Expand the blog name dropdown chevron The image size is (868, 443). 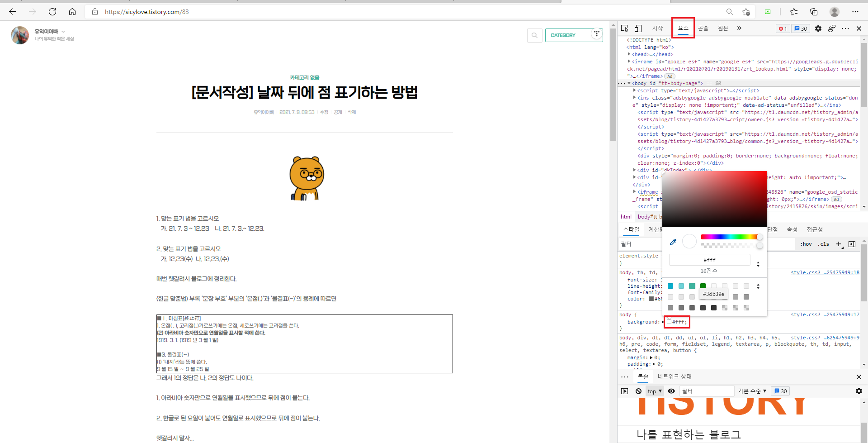coord(63,32)
